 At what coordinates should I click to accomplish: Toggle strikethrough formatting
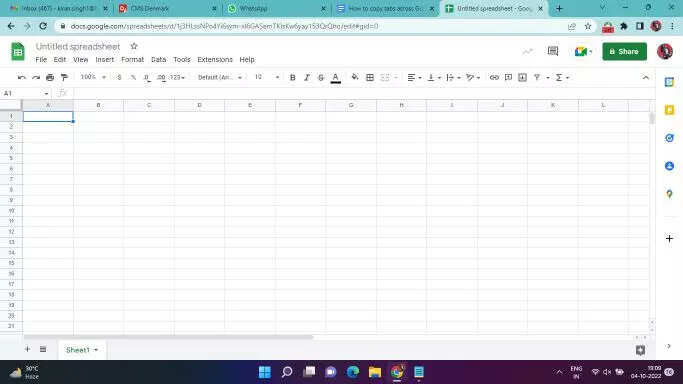click(321, 77)
